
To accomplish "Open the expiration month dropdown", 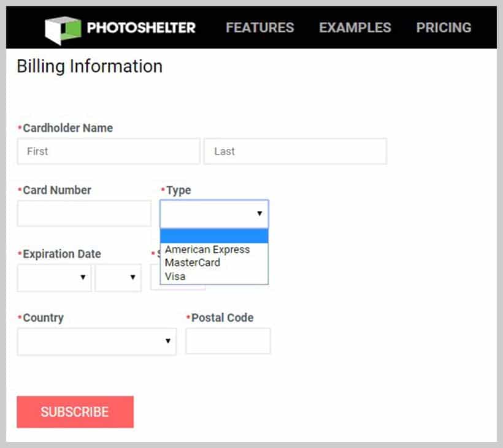I will click(54, 278).
